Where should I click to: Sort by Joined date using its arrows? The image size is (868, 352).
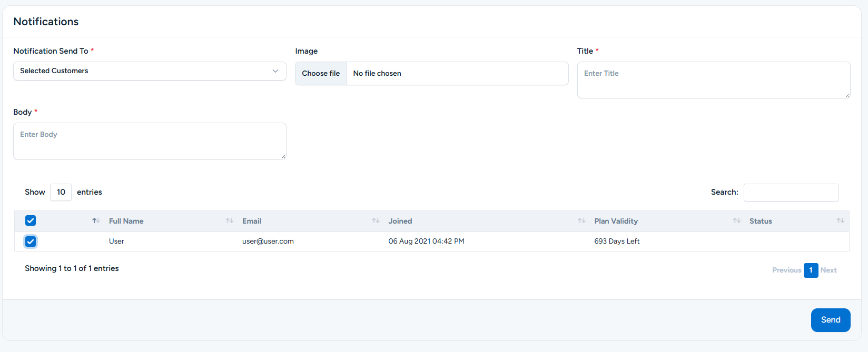coord(581,221)
